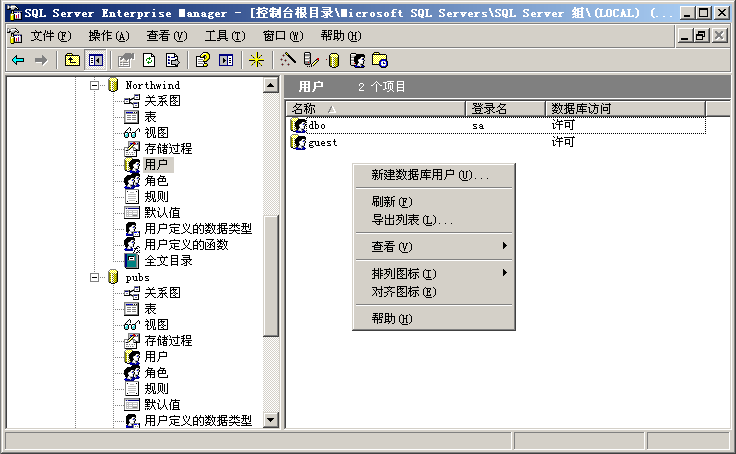Click the Export List toolbar icon
The width and height of the screenshot is (736, 454).
(x=172, y=60)
